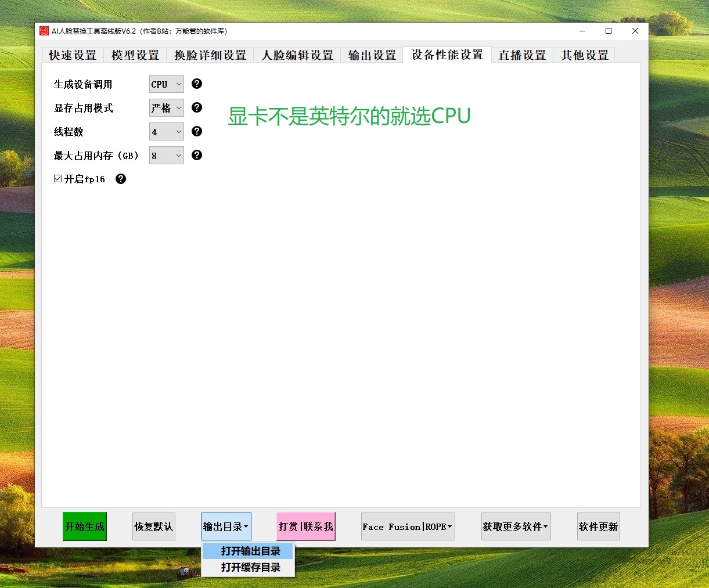The width and height of the screenshot is (709, 588).
Task: Click help icon next to 开启fp16
Action: [x=121, y=179]
